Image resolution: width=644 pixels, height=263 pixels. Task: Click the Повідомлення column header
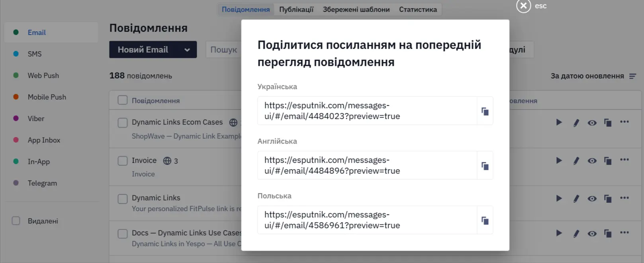pos(156,101)
